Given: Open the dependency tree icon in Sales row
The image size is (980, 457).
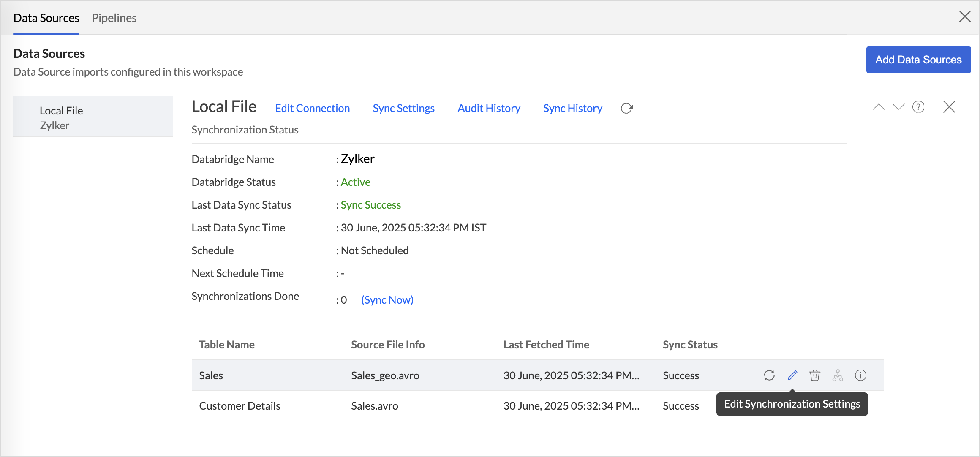Looking at the screenshot, I should [838, 375].
